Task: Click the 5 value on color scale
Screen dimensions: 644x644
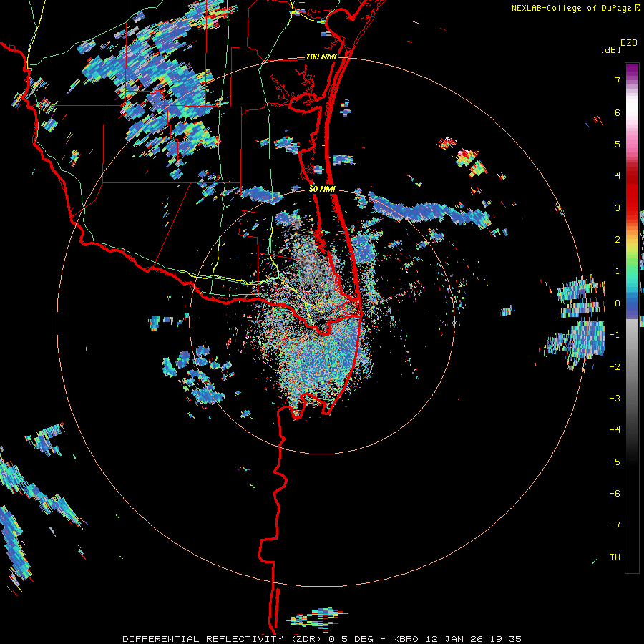Action: pyautogui.click(x=618, y=144)
